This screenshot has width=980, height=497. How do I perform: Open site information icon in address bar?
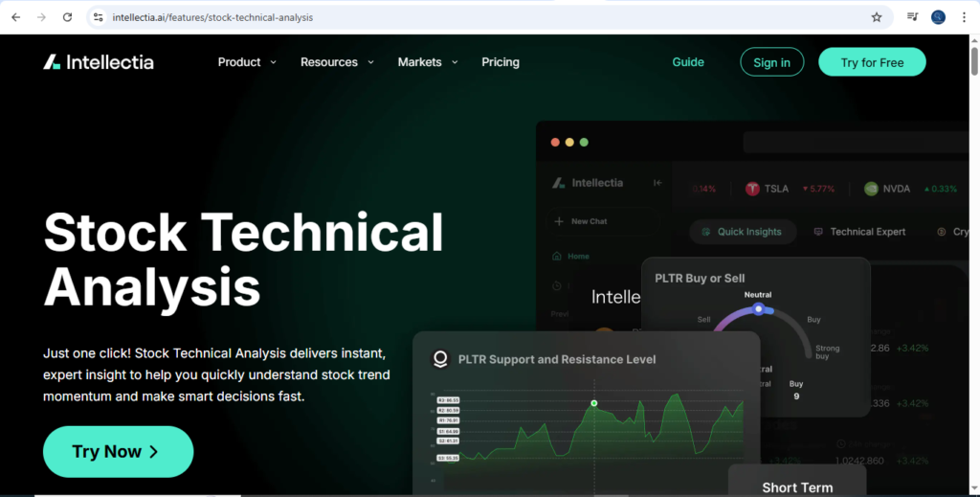[99, 17]
